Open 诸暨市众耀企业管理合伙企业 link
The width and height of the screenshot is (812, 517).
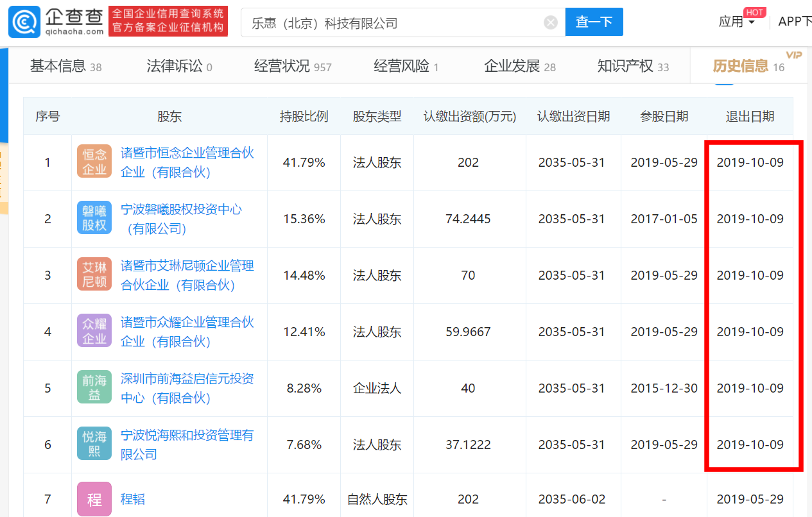pos(187,332)
